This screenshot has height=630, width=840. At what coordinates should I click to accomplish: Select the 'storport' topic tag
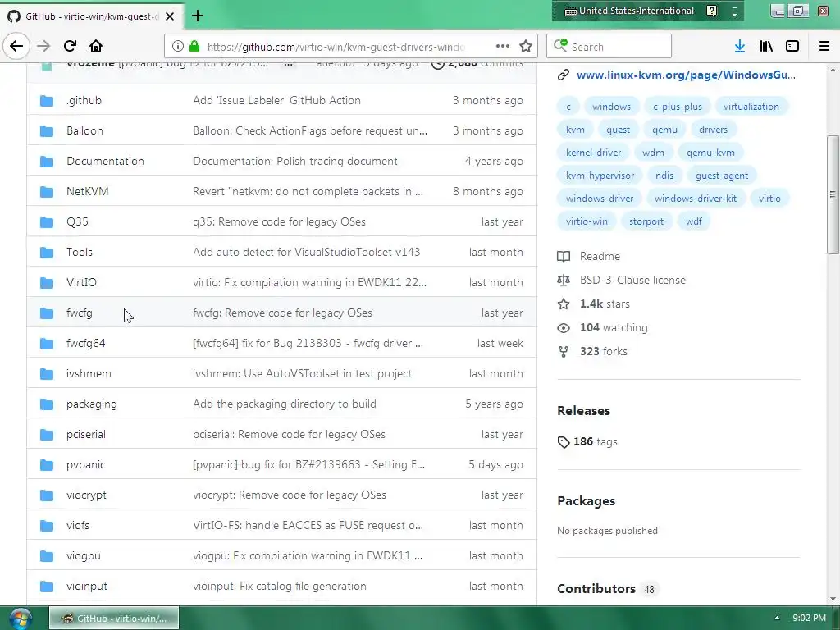(646, 221)
